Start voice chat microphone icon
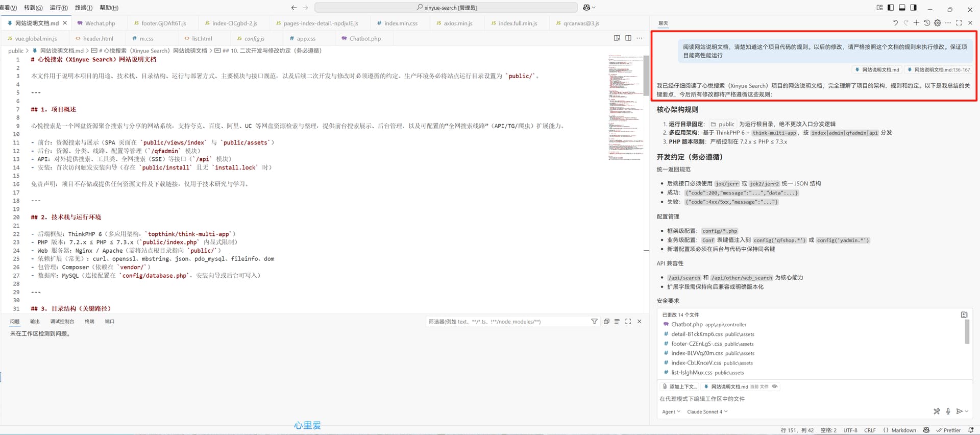Screen dimensions: 980x435 (948, 412)
